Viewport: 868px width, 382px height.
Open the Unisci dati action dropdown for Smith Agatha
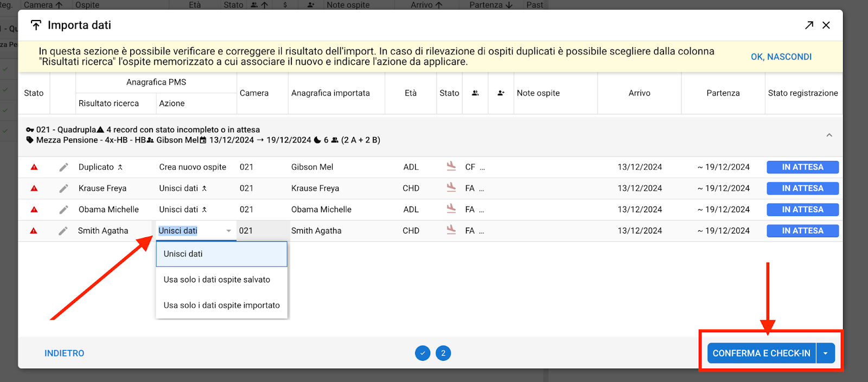(x=228, y=231)
